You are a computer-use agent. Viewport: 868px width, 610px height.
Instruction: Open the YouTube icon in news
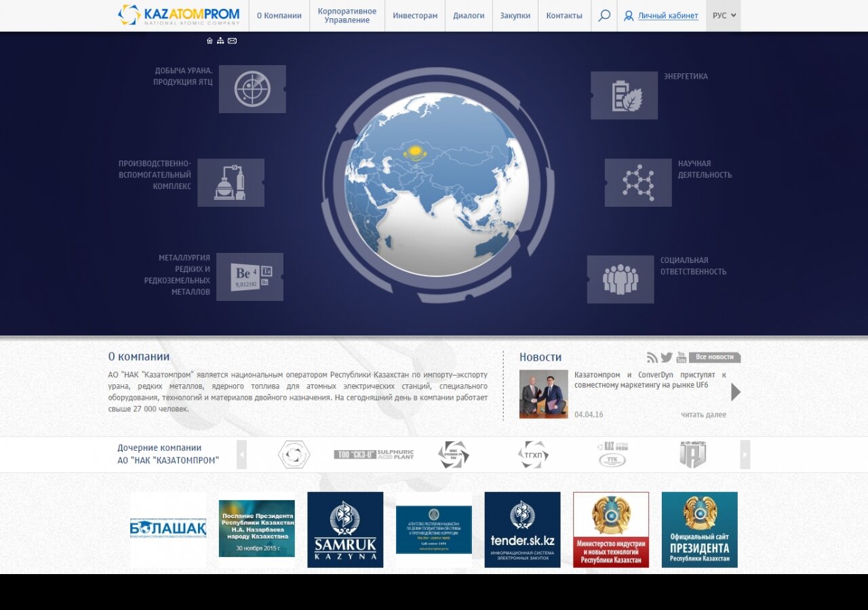[682, 357]
